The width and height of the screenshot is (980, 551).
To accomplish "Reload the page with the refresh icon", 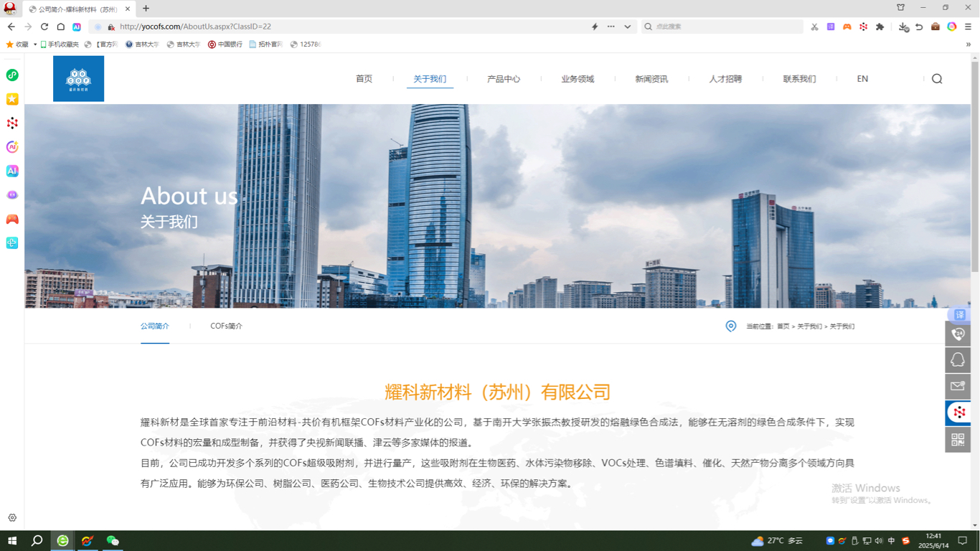I will click(44, 27).
